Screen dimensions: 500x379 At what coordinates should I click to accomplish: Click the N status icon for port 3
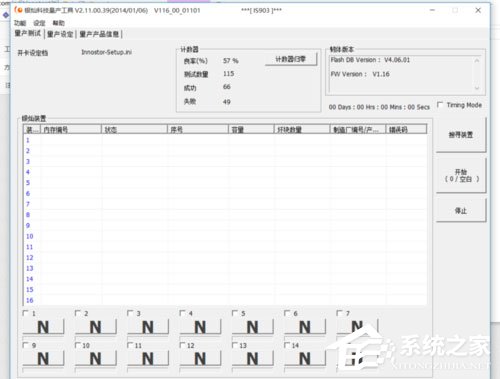(148, 327)
